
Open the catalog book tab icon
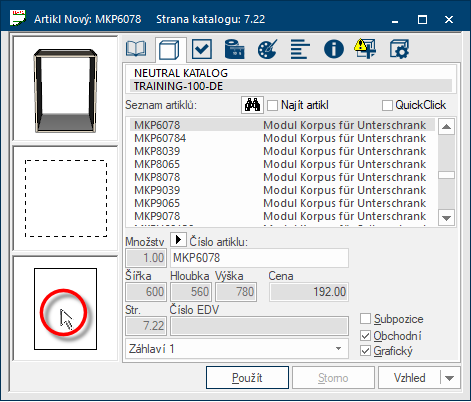[x=136, y=49]
